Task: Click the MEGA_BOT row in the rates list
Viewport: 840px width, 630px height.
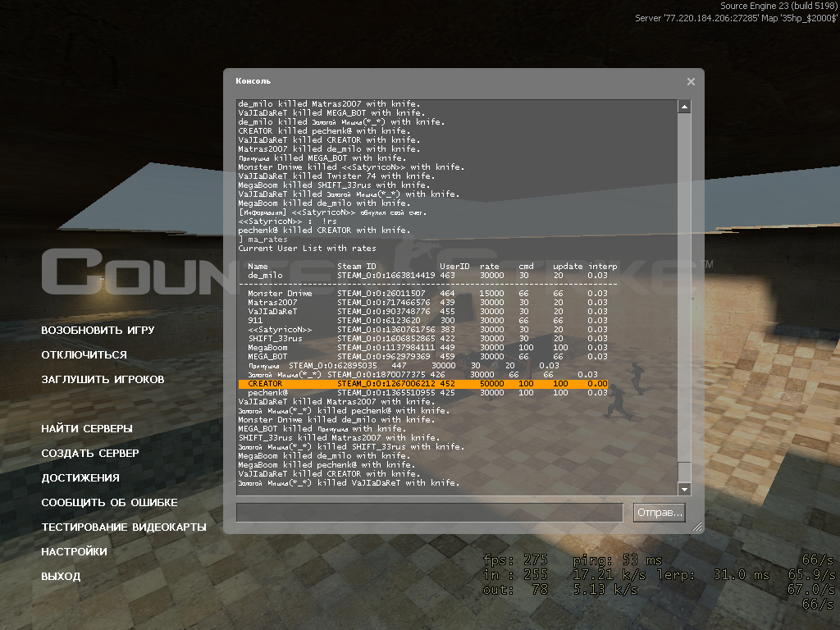Action: click(x=427, y=357)
